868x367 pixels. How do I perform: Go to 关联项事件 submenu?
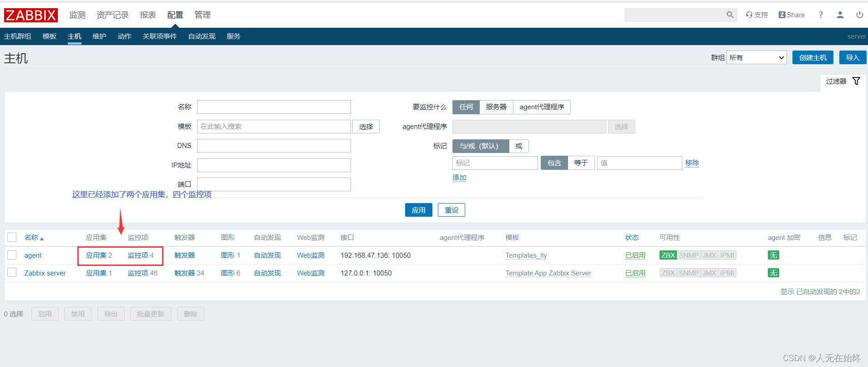click(160, 36)
